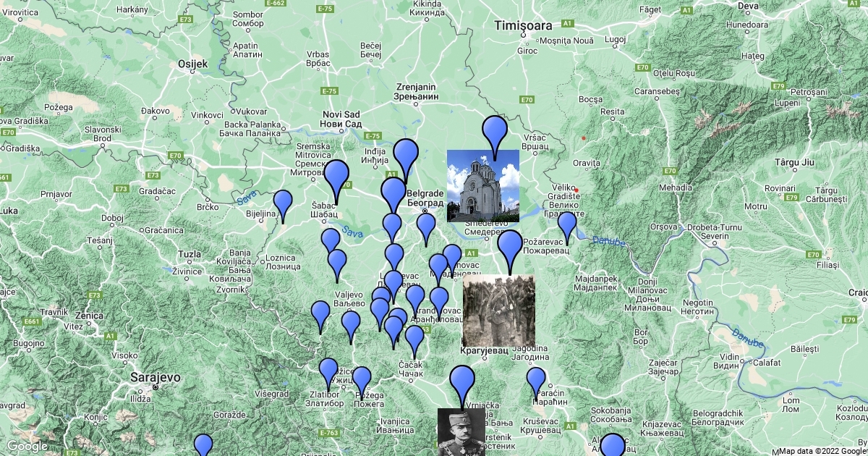Click the Lugoj town label
This screenshot has height=456, width=868.
[615, 38]
